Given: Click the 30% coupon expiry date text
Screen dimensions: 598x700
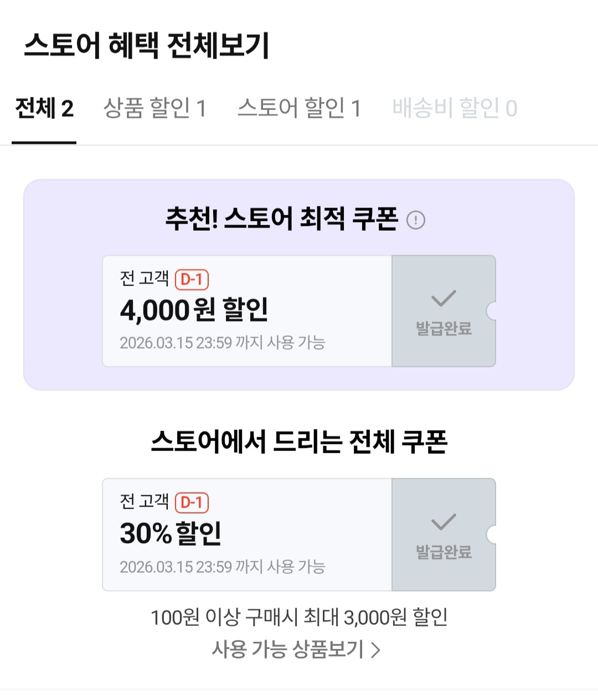Looking at the screenshot, I should (x=223, y=567).
